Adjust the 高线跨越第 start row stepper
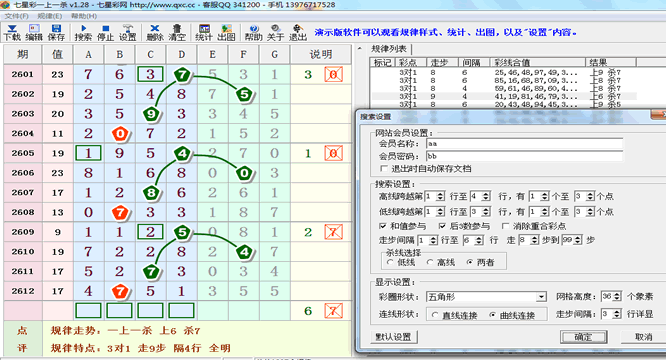666x360 pixels. pyautogui.click(x=440, y=197)
